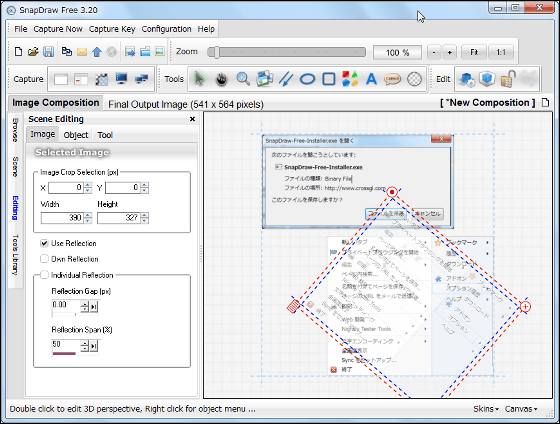Click the export image arrow icon
The image size is (560, 424).
point(130,52)
